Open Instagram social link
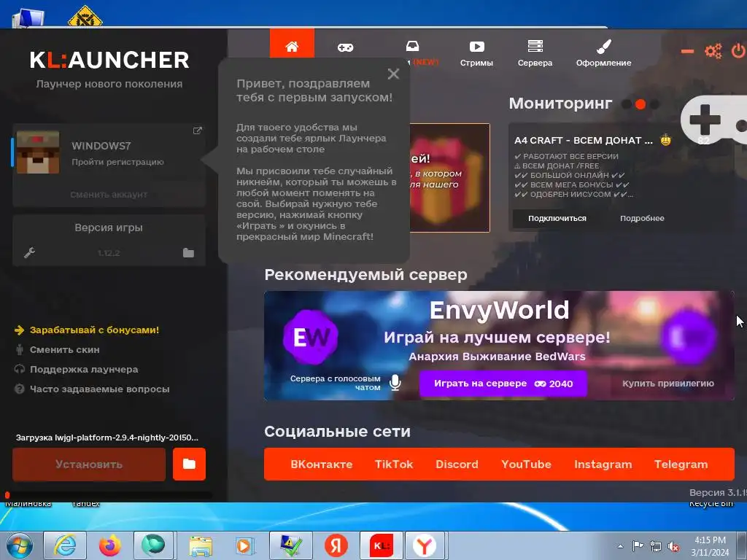 tap(603, 464)
